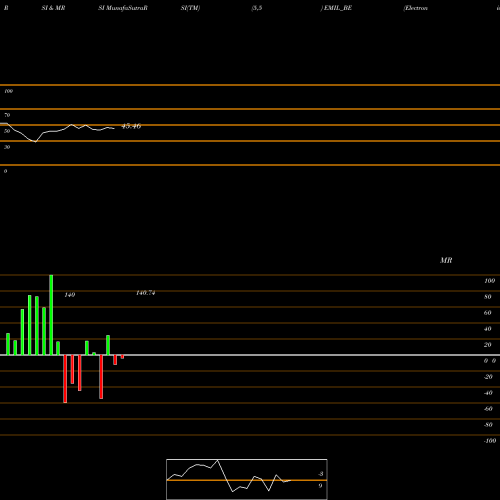Click the "-100" label on MR axis
This screenshot has width=500, height=500.
click(x=490, y=441)
